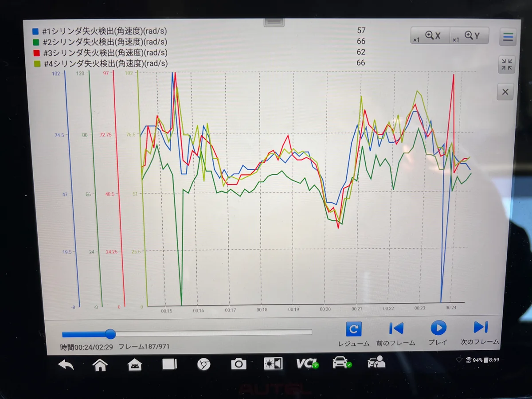Screen dimensions: 532x399
Task: Collapse the graph with the shrink icon
Action: pos(506,65)
